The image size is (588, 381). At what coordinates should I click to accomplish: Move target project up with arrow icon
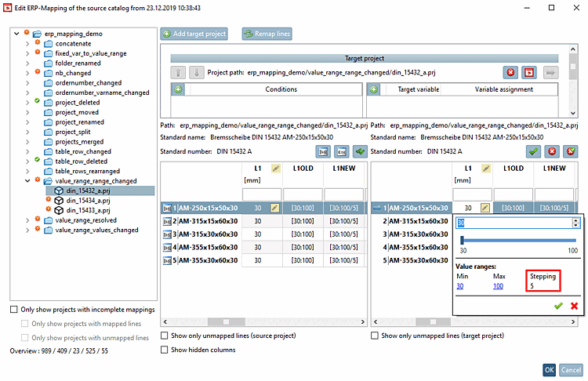(178, 72)
